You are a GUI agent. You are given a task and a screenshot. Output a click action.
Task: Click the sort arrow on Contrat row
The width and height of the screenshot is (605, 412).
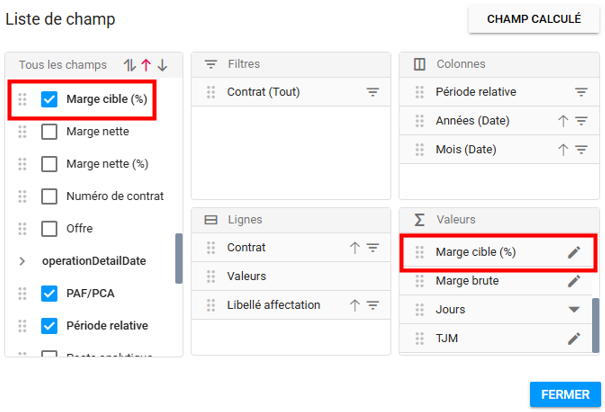[355, 247]
